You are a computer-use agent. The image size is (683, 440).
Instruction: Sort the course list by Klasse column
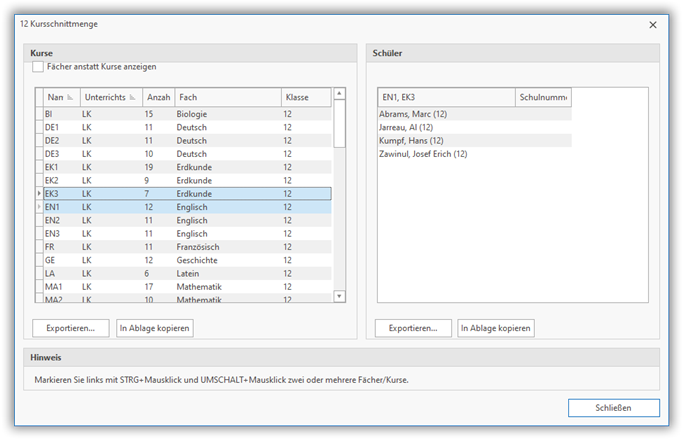(x=306, y=98)
